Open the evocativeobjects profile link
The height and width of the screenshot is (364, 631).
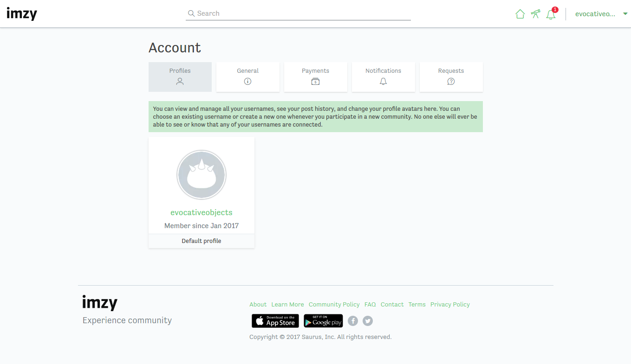(202, 212)
